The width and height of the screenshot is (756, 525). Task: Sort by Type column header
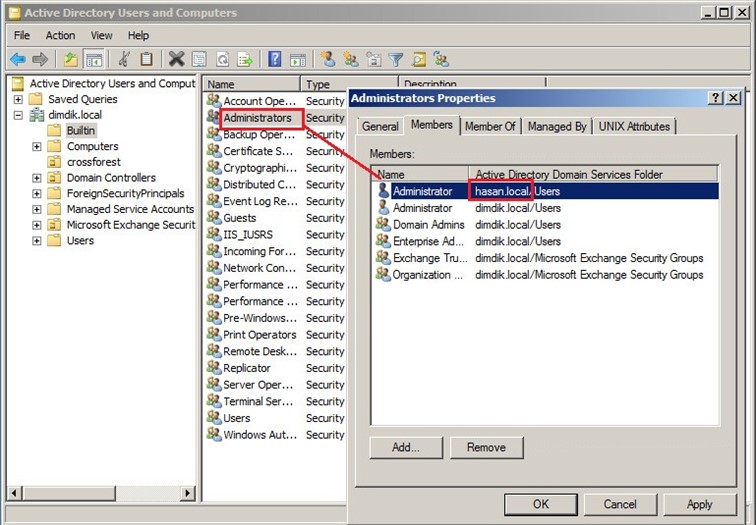click(x=349, y=84)
